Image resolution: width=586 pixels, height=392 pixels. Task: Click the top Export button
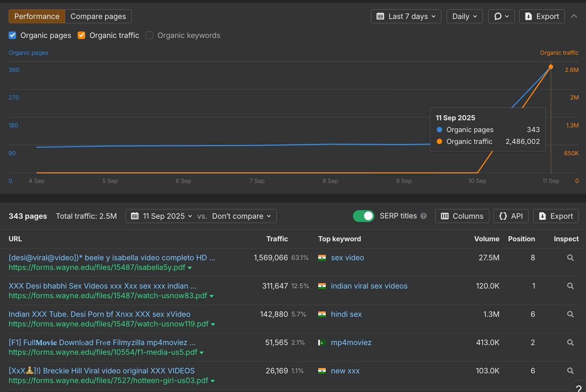(542, 16)
